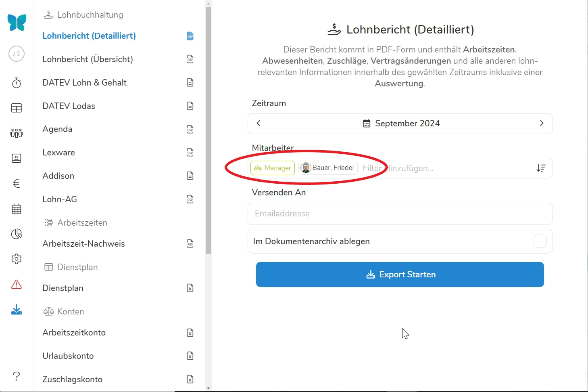Select 'DATEV Lohn & Gehalt' export option
588x392 pixels.
(x=84, y=83)
